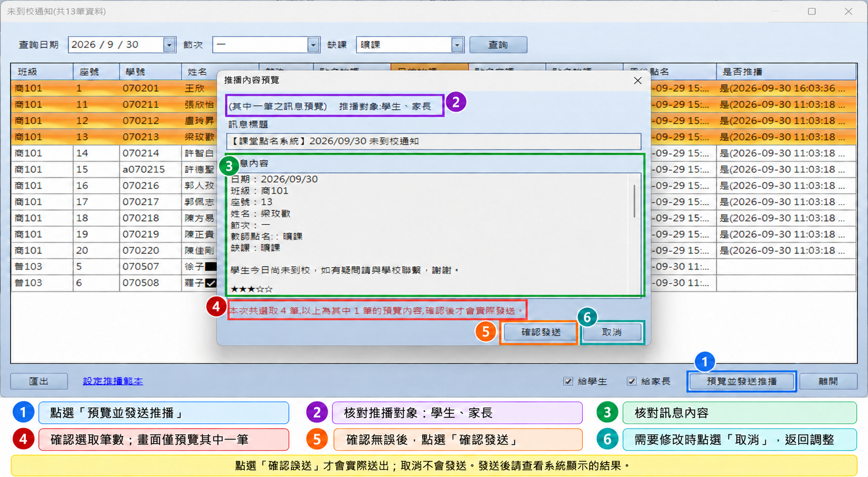Select student ID cell 070201
868x477 pixels.
coord(150,88)
